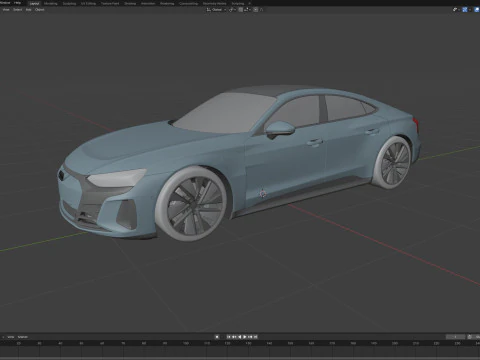
Task: Switch to the Rendering workspace tab
Action: point(167,3)
